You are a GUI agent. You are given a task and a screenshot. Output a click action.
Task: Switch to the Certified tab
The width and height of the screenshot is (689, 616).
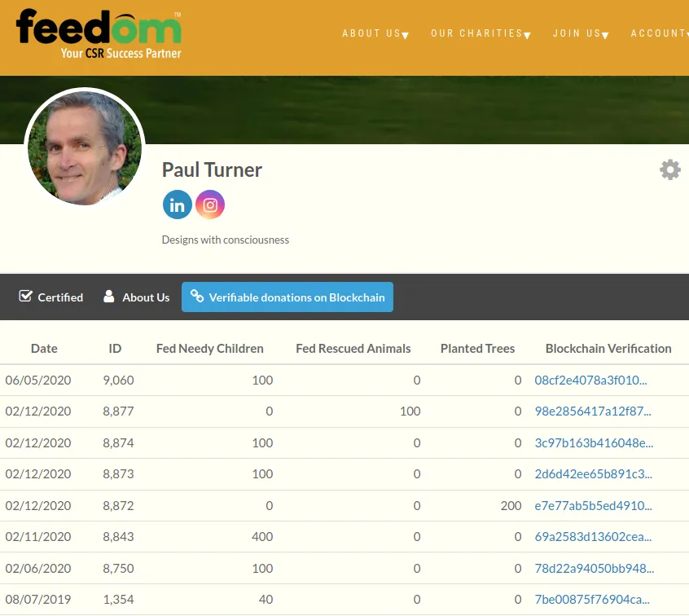(x=51, y=297)
